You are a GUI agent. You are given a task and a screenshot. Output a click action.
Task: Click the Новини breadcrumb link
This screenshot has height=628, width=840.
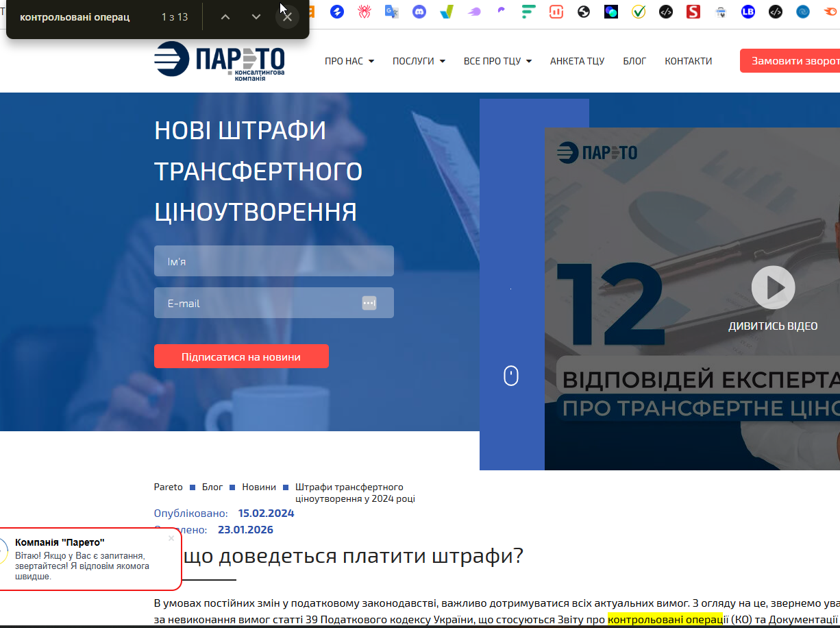coord(259,487)
